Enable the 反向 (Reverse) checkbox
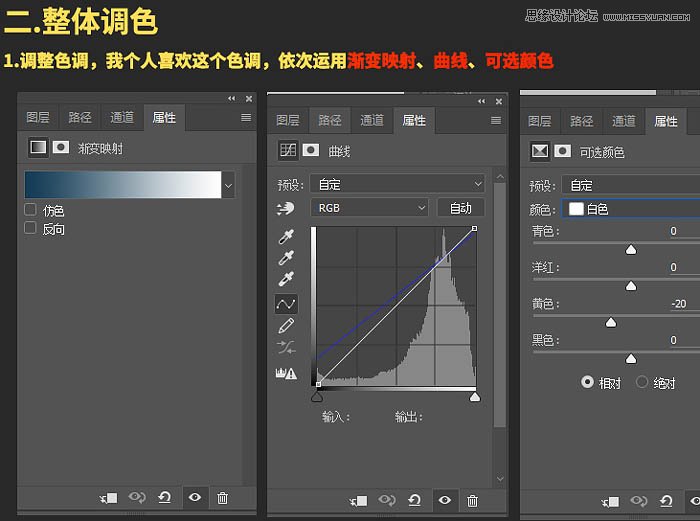The width and height of the screenshot is (700, 521). 31,228
